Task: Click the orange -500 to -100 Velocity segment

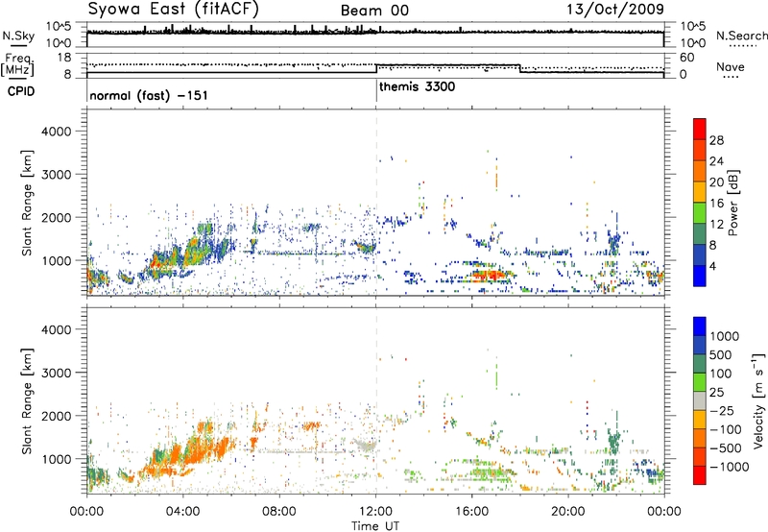Action: 700,438
